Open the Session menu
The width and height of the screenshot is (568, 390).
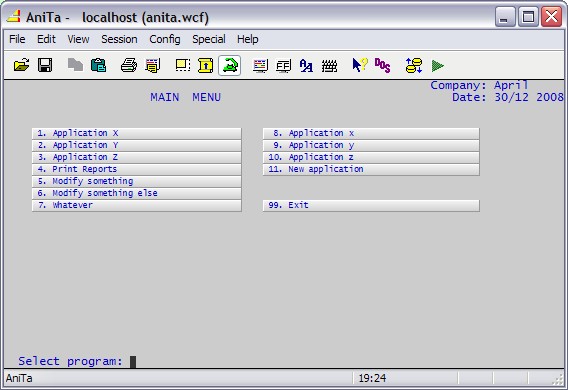(119, 39)
